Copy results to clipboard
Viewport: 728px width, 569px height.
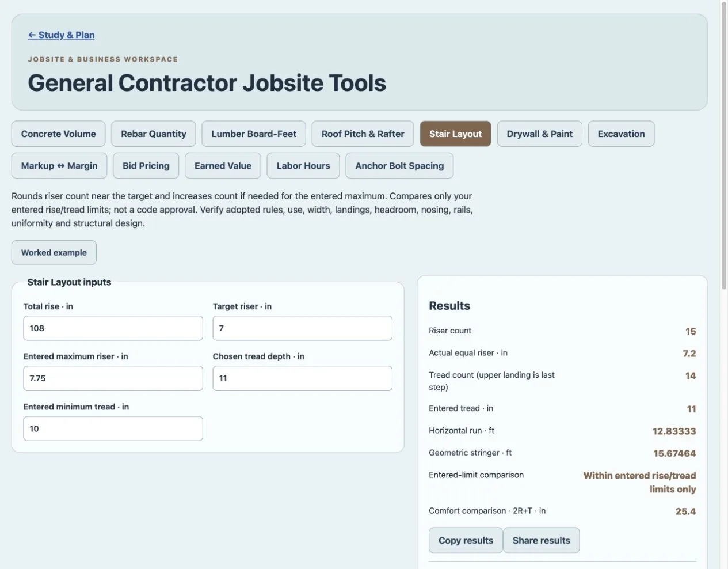click(x=466, y=540)
